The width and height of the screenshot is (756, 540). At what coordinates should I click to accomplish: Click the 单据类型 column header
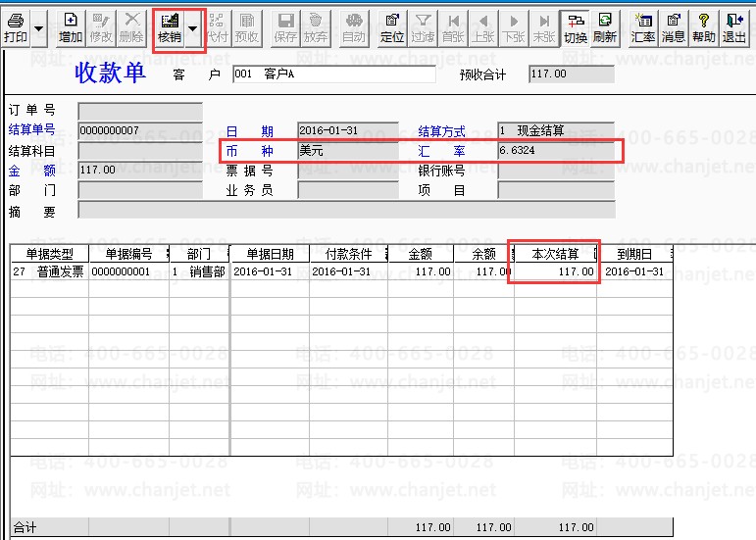pyautogui.click(x=50, y=254)
